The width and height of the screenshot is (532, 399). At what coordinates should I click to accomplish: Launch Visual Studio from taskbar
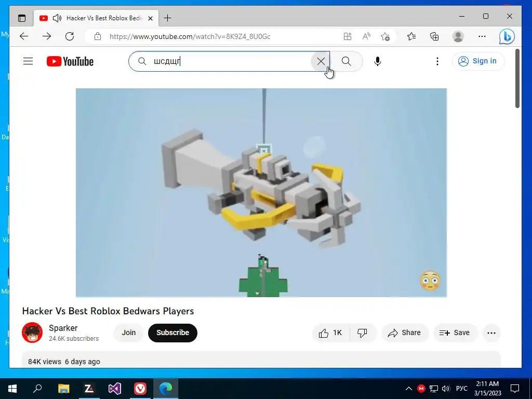(115, 389)
